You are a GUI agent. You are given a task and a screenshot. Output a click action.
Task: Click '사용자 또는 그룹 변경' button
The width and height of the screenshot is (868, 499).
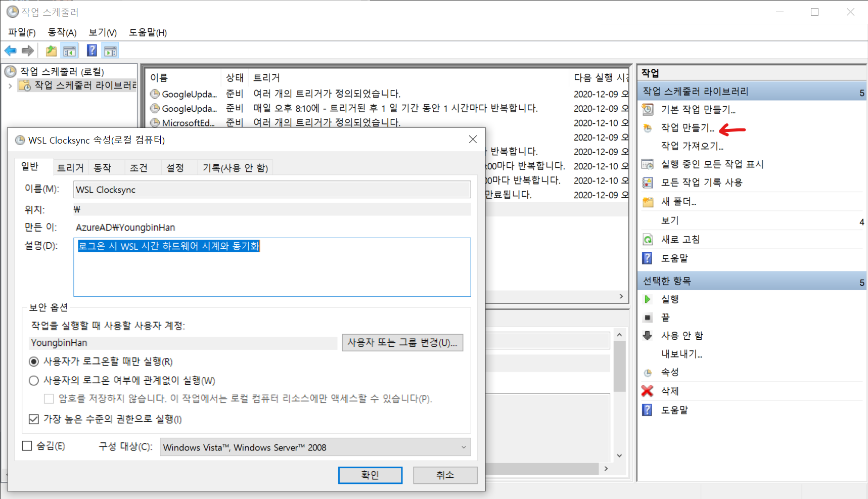[402, 343]
